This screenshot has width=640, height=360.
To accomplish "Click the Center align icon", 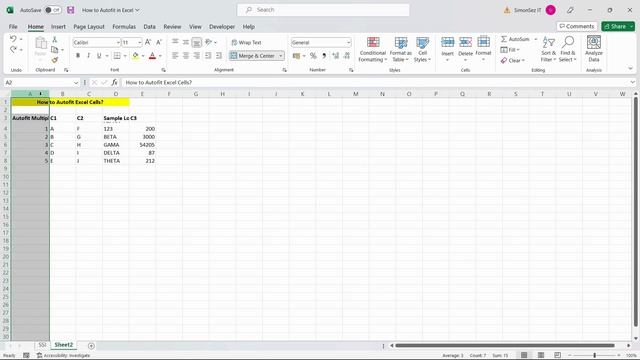I will coord(186,56).
